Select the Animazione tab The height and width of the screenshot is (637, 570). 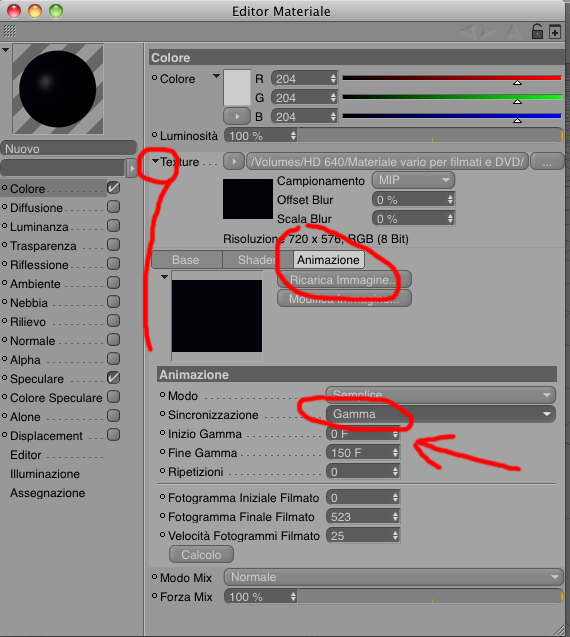coord(328,260)
